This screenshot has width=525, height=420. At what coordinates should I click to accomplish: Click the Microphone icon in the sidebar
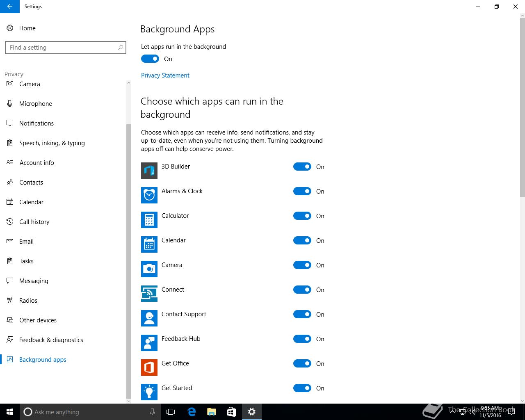pos(10,104)
